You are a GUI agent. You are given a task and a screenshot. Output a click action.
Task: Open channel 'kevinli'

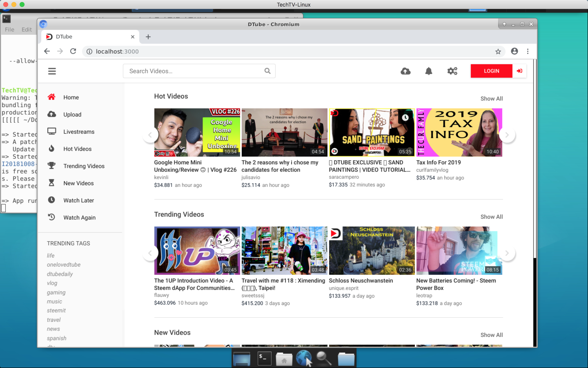pos(161,177)
